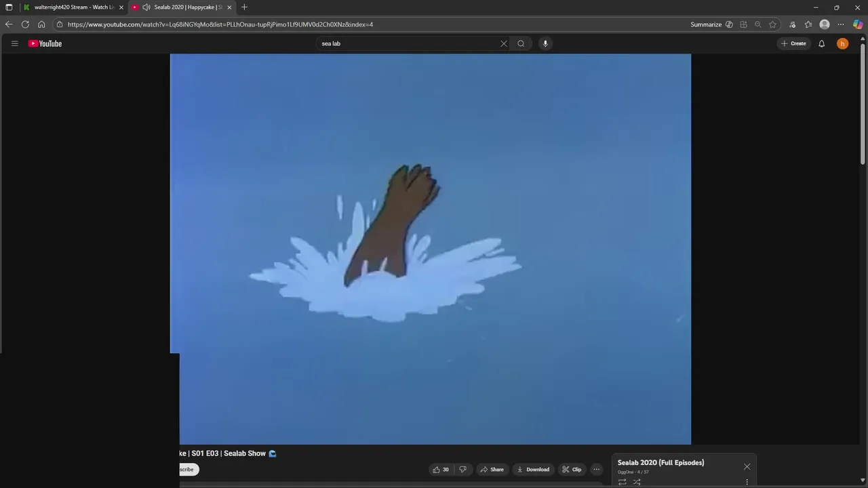
Task: Open the tab actions menu icon
Action: pos(9,7)
